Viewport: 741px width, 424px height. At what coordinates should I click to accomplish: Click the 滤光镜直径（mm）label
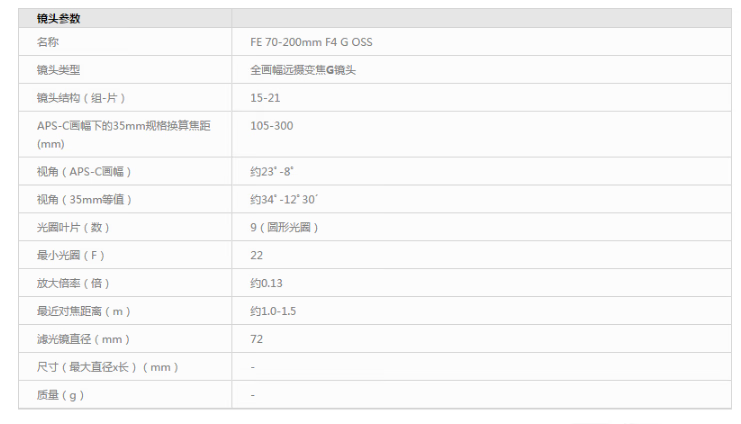click(83, 339)
